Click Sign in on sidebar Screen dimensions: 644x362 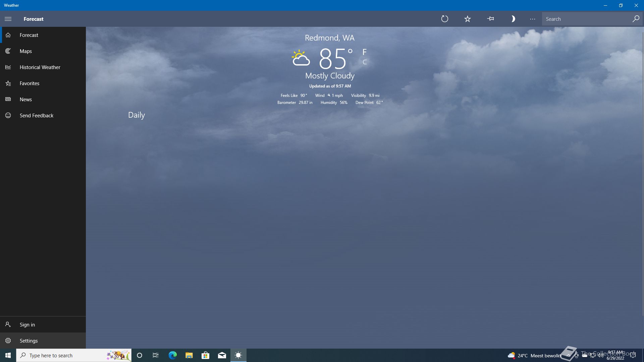pyautogui.click(x=27, y=324)
